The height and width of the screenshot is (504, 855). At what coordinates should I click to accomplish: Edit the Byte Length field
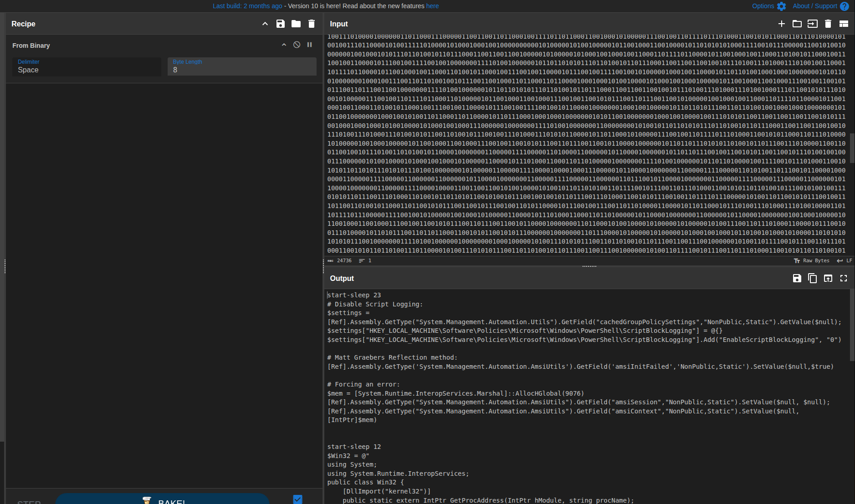click(241, 70)
